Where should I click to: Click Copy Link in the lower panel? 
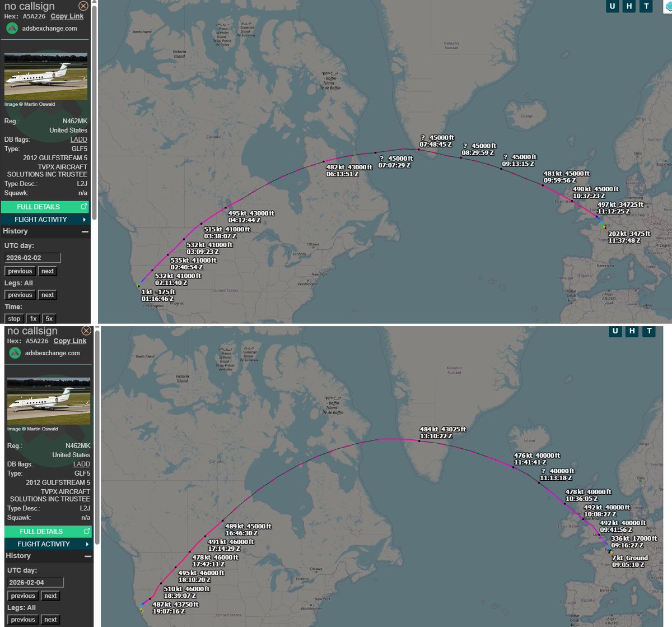coord(70,341)
